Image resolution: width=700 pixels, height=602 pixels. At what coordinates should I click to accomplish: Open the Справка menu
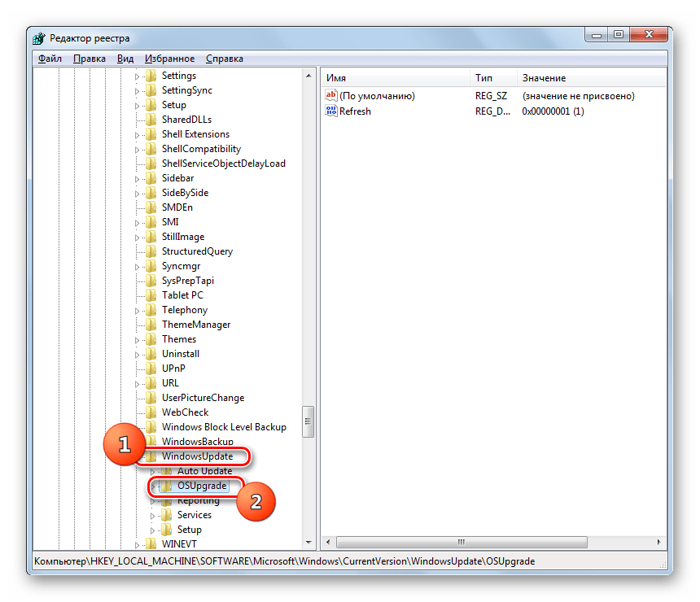[x=225, y=59]
